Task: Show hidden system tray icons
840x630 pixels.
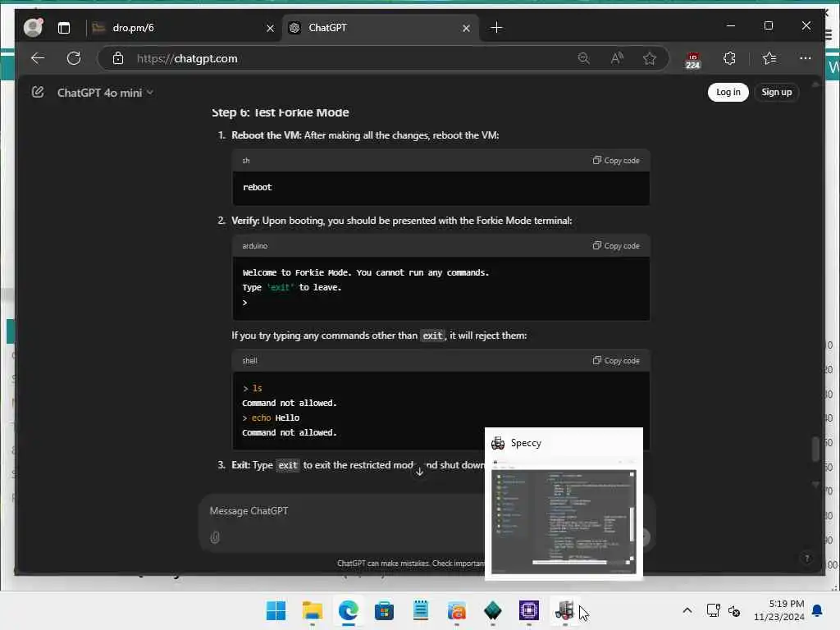Action: [687, 610]
